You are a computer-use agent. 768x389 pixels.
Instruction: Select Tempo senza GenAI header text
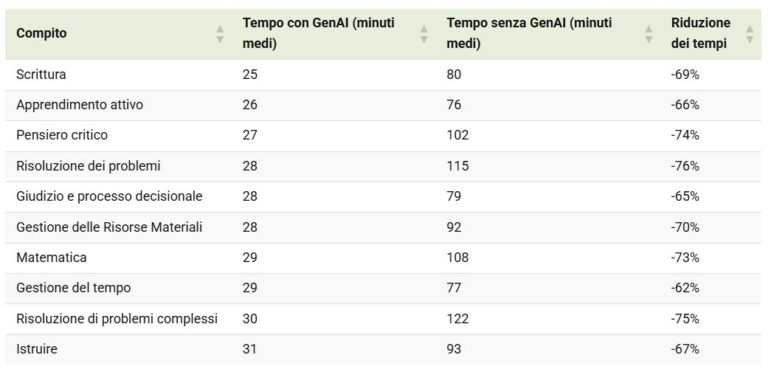[x=529, y=33]
